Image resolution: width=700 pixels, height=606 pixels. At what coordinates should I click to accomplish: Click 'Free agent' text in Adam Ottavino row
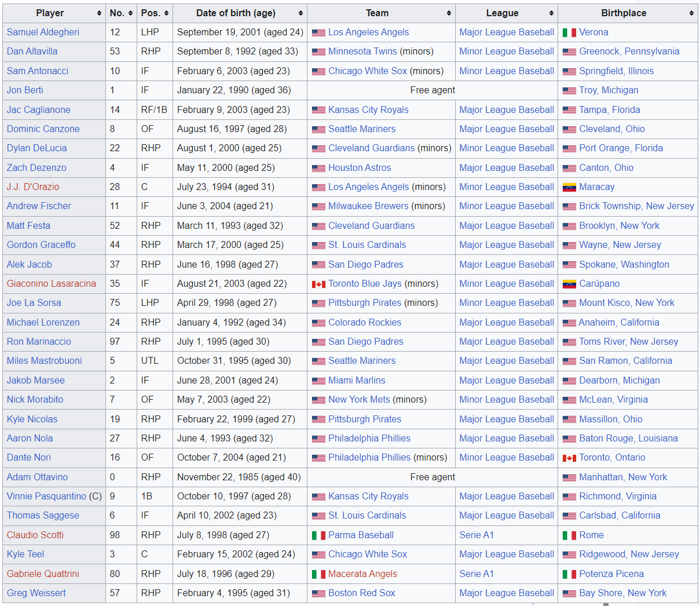[433, 477]
